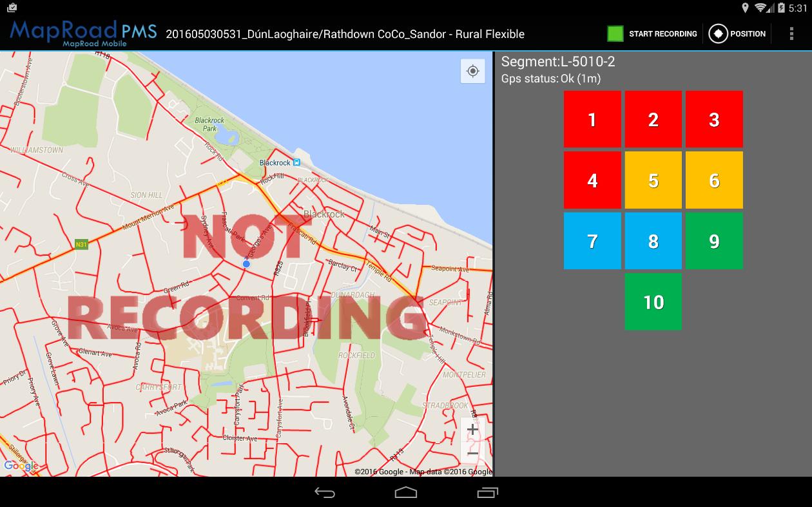Image resolution: width=812 pixels, height=507 pixels.
Task: Zoom out the map with minus button
Action: (x=472, y=454)
